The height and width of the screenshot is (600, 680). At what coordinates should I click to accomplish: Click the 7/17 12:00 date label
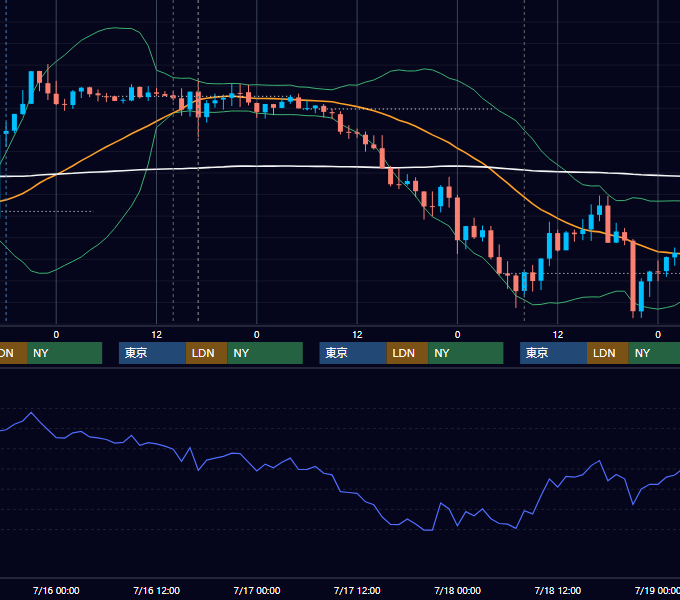click(357, 590)
